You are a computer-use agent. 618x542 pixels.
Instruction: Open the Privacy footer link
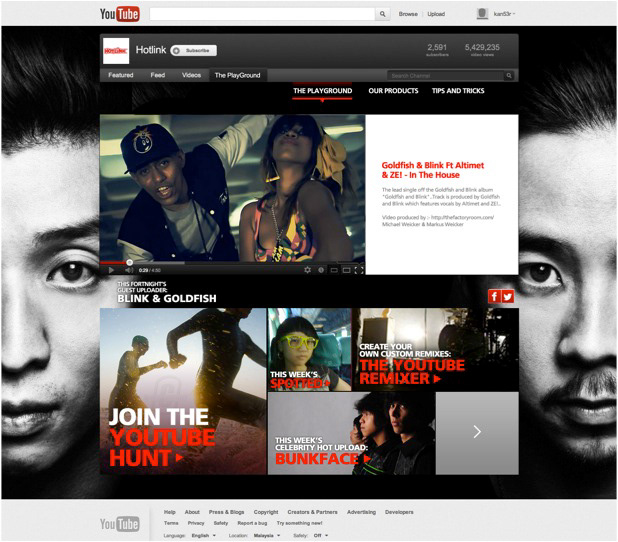coord(196,523)
